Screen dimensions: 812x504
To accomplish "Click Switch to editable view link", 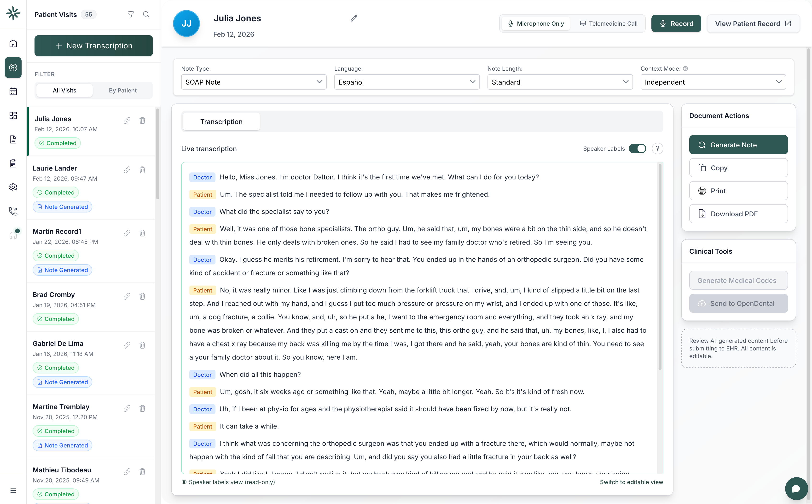I will pos(631,482).
